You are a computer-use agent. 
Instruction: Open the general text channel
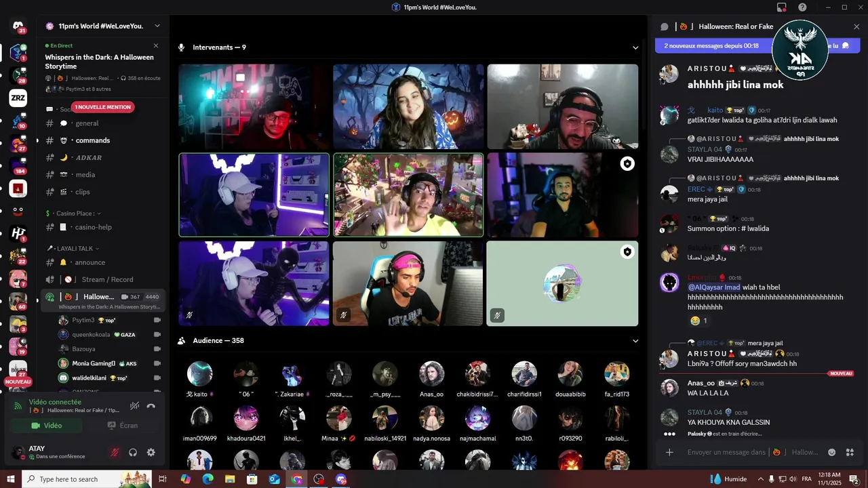[102, 123]
